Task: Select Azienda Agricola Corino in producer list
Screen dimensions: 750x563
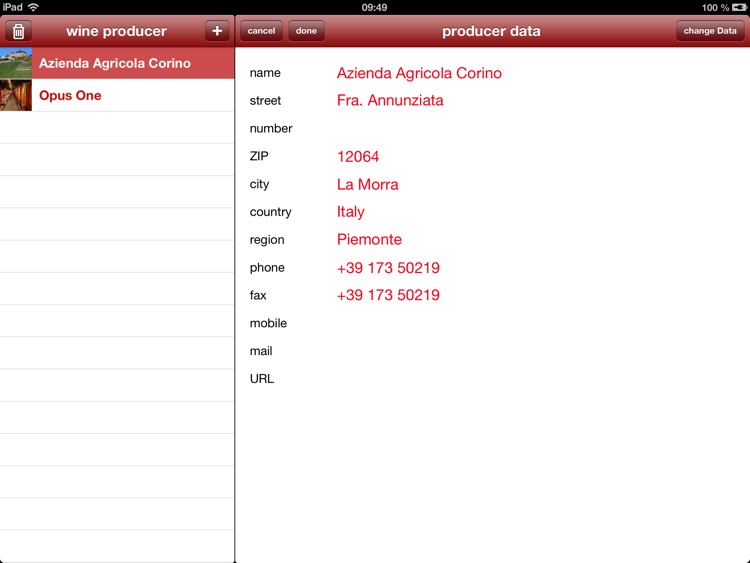Action: pos(117,63)
